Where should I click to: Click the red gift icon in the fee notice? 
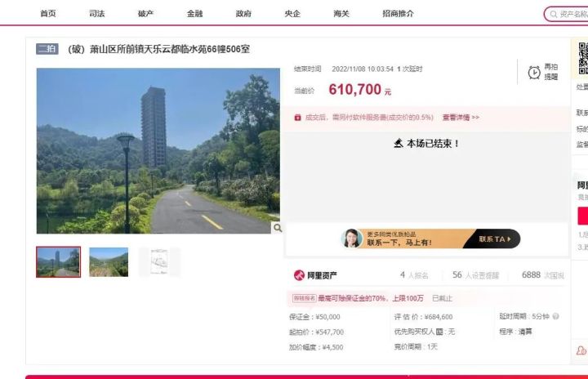(297, 118)
